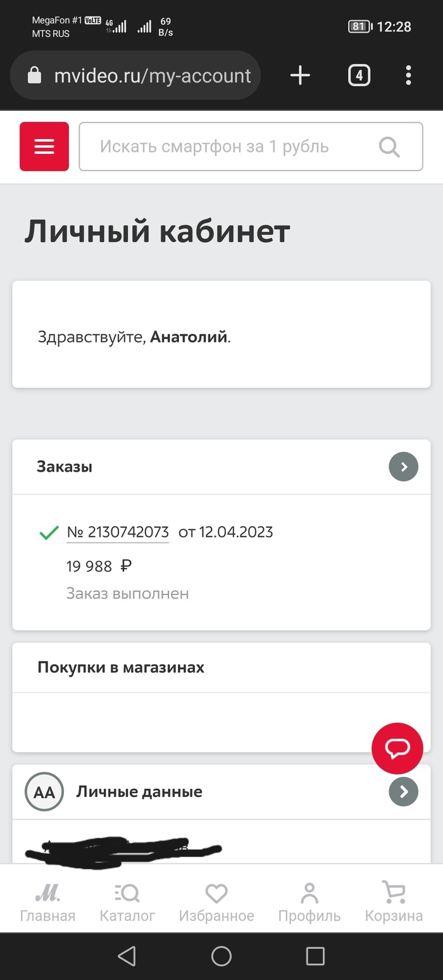Screen dimensions: 443x980
Task: Expand the Заказы section arrow
Action: [403, 467]
